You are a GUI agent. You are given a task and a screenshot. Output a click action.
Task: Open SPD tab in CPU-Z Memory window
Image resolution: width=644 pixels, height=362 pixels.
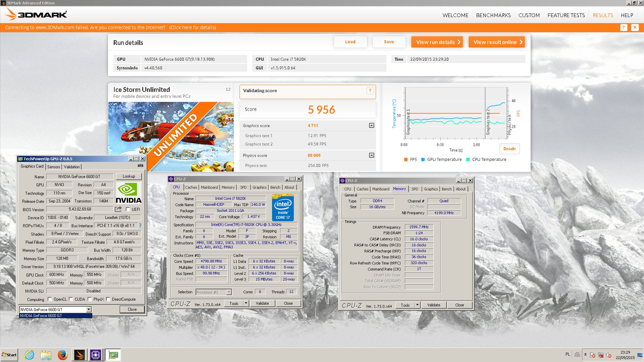415,189
